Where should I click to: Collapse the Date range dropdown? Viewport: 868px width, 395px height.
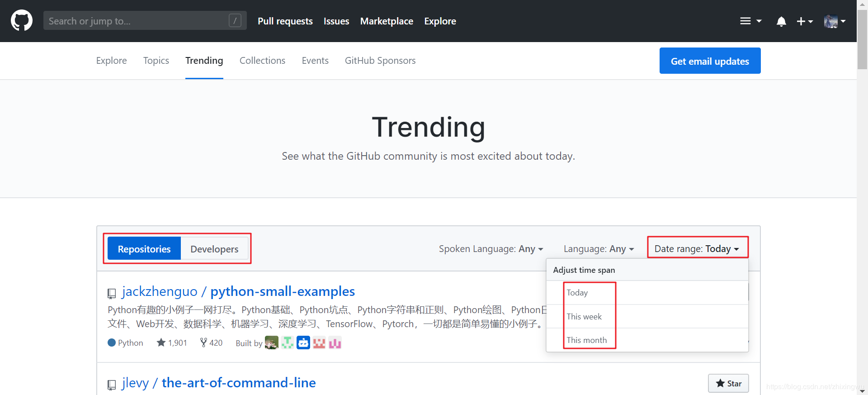(x=697, y=249)
